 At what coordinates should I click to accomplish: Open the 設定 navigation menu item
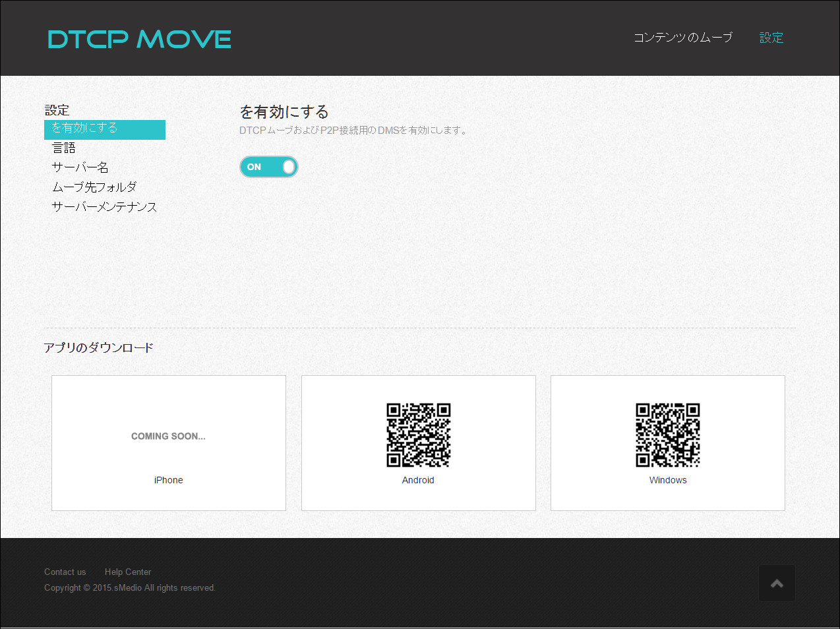[x=771, y=38]
